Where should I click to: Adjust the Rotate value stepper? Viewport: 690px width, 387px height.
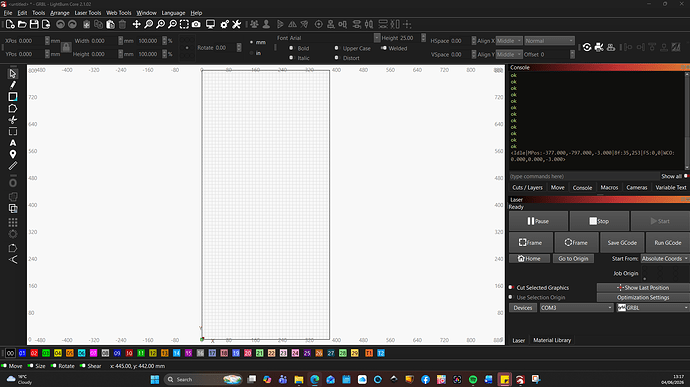pos(239,48)
